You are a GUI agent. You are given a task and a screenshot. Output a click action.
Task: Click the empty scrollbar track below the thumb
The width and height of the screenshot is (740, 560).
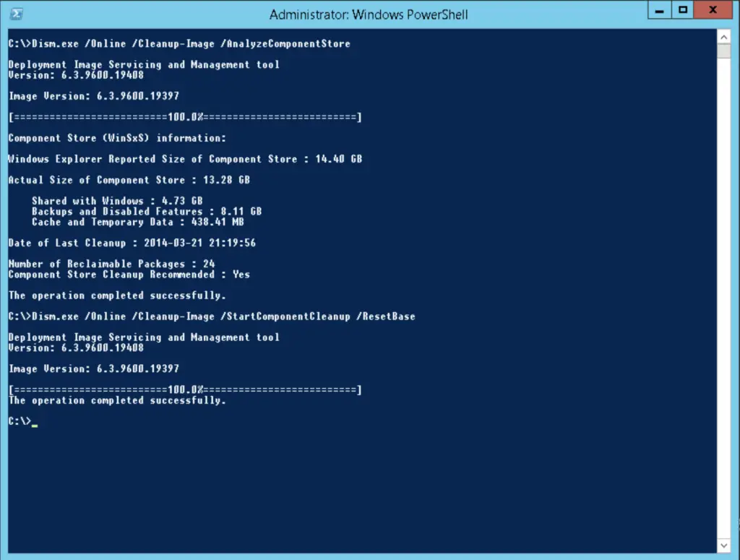pyautogui.click(x=723, y=298)
